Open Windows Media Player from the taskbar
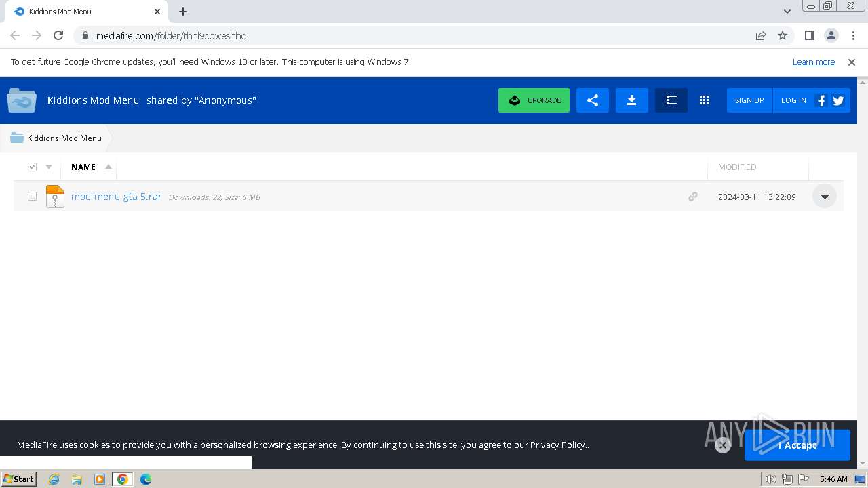This screenshot has width=868, height=488. pos(100,479)
